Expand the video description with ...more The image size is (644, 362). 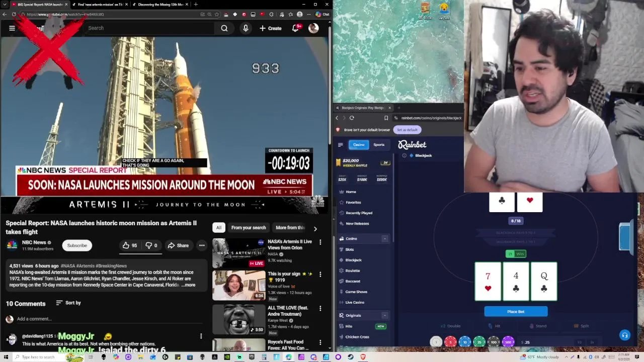188,285
